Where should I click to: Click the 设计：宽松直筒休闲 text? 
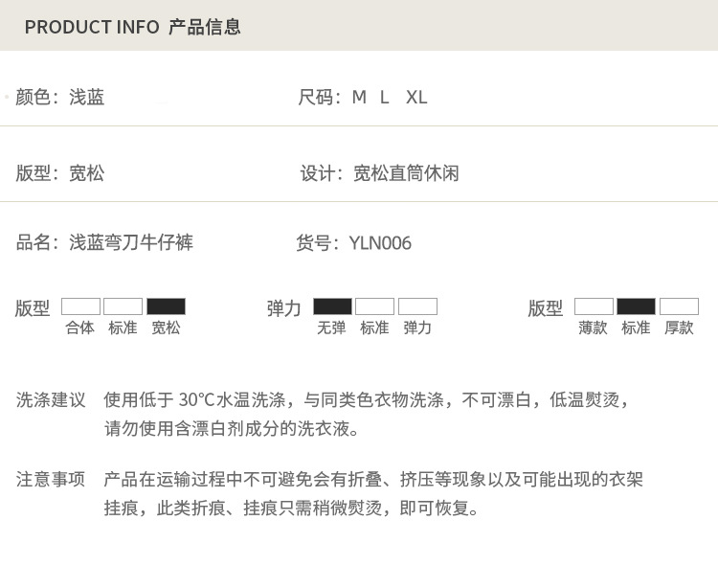pyautogui.click(x=380, y=173)
